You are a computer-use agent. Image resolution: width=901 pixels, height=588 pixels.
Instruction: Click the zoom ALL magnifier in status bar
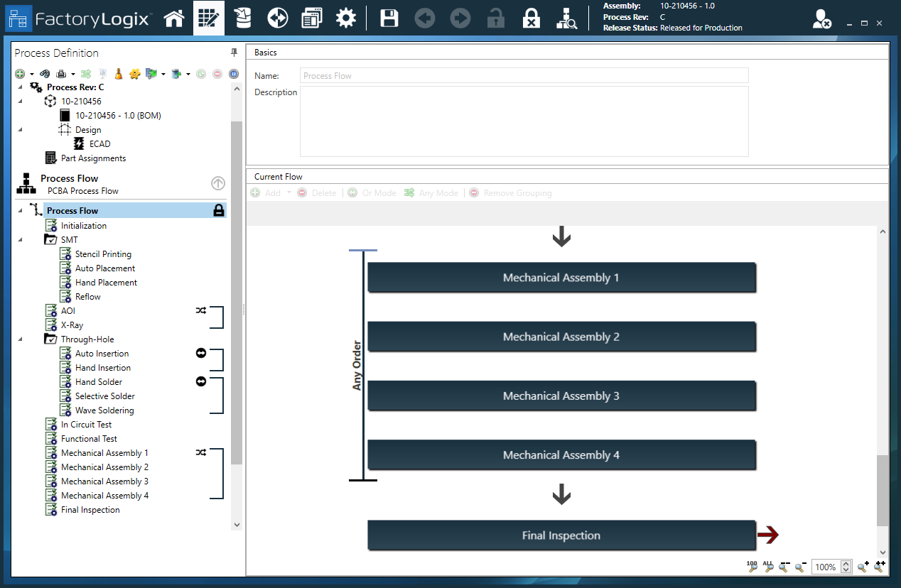[x=768, y=567]
